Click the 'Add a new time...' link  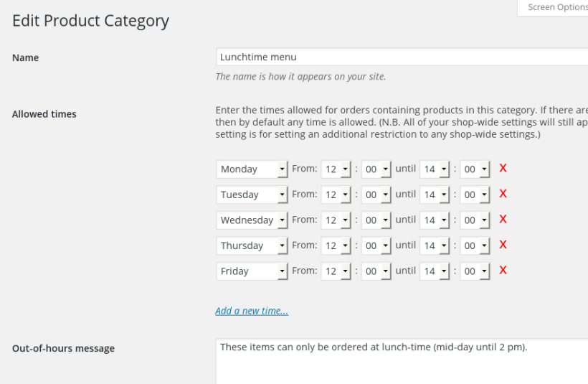[252, 311]
